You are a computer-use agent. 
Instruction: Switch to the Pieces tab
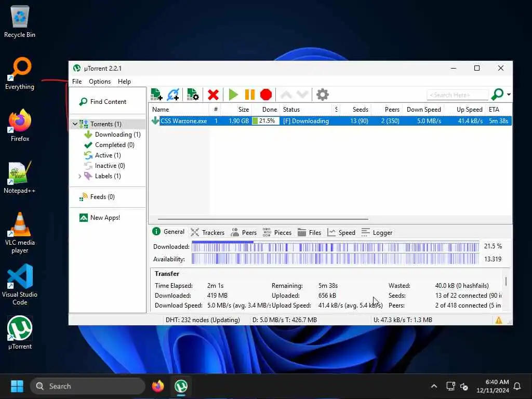coord(277,232)
